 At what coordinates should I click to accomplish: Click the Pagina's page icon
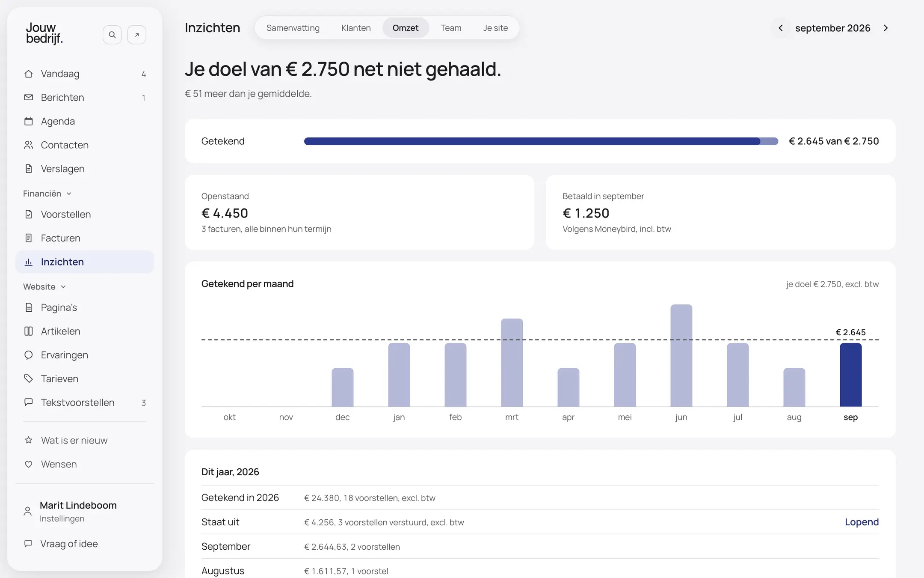[29, 307]
